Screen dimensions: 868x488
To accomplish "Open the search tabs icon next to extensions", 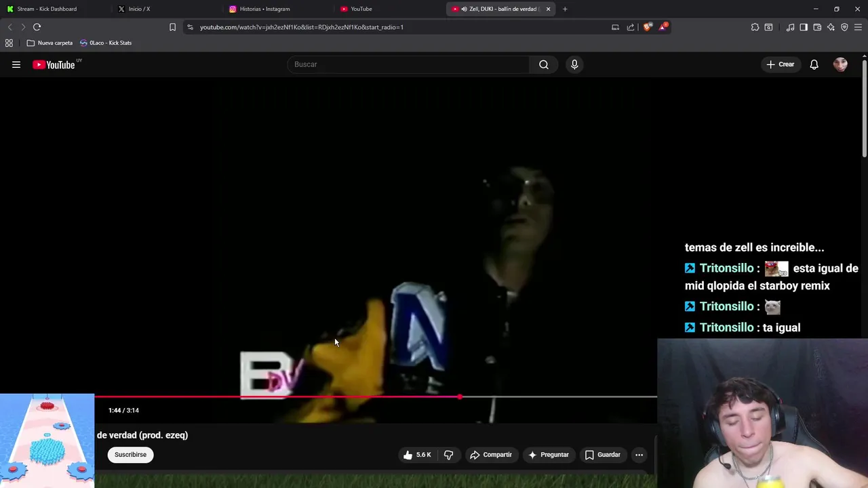I will [x=768, y=27].
